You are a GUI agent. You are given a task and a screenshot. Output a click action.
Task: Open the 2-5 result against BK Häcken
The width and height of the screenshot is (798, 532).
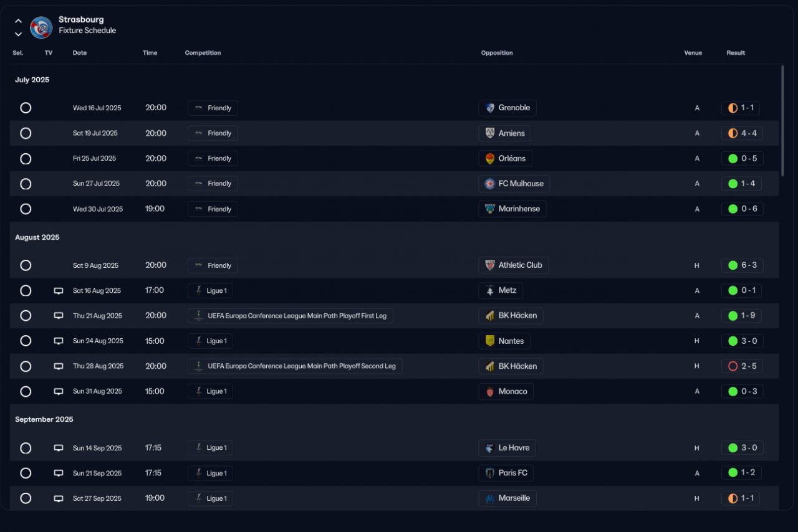click(x=742, y=366)
